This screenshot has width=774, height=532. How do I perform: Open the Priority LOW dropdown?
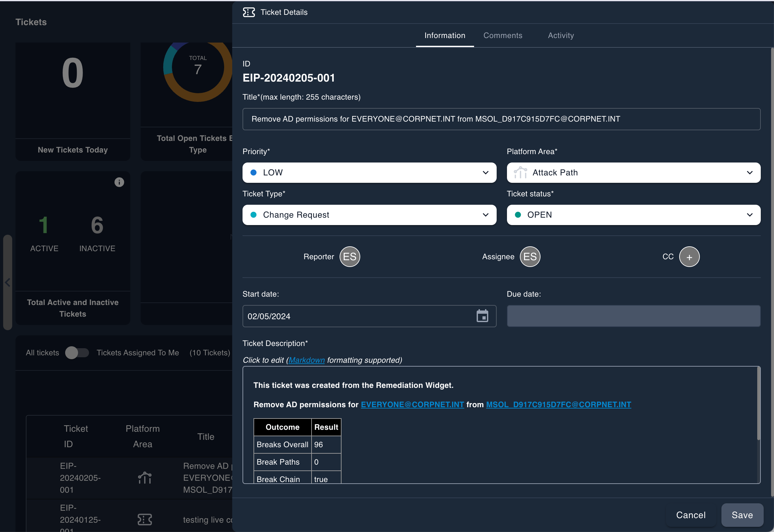tap(369, 173)
